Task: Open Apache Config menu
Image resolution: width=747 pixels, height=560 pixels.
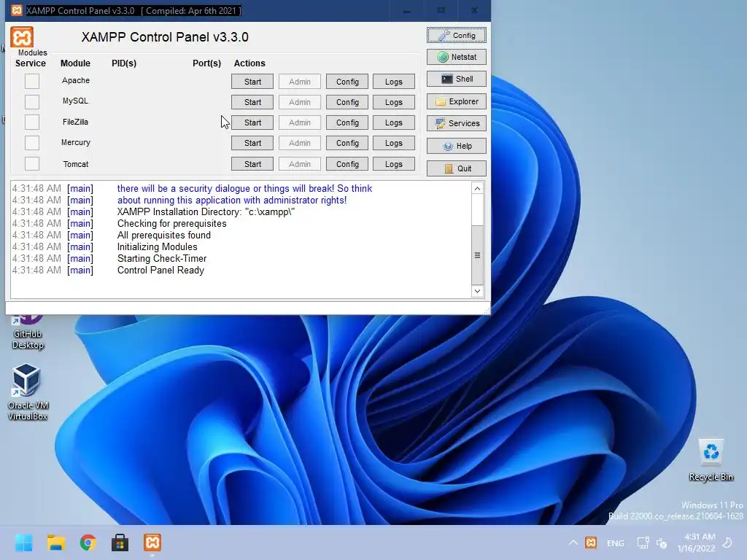Action: [x=347, y=82]
